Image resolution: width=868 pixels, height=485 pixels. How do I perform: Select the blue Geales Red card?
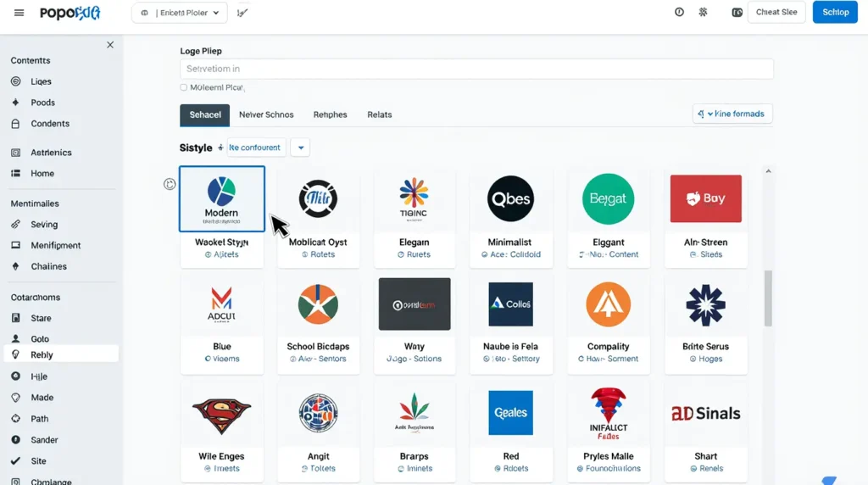[510, 431]
